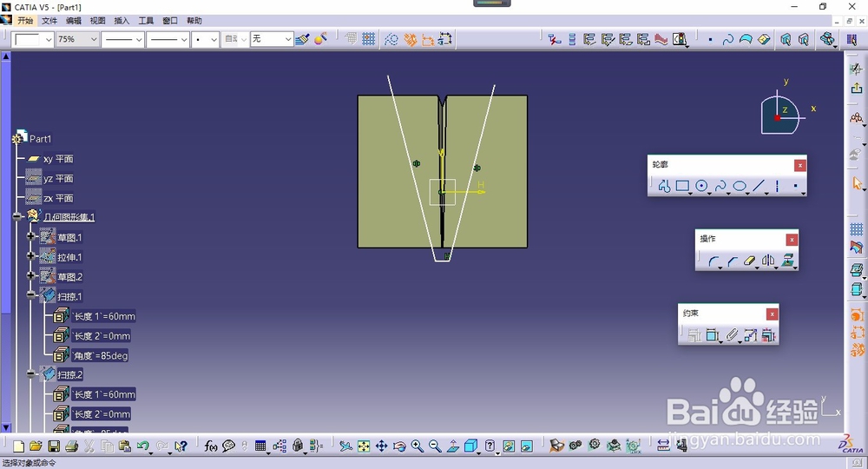Toggle Dimensional Constraints
This screenshot has width=868, height=469.
point(428,39)
